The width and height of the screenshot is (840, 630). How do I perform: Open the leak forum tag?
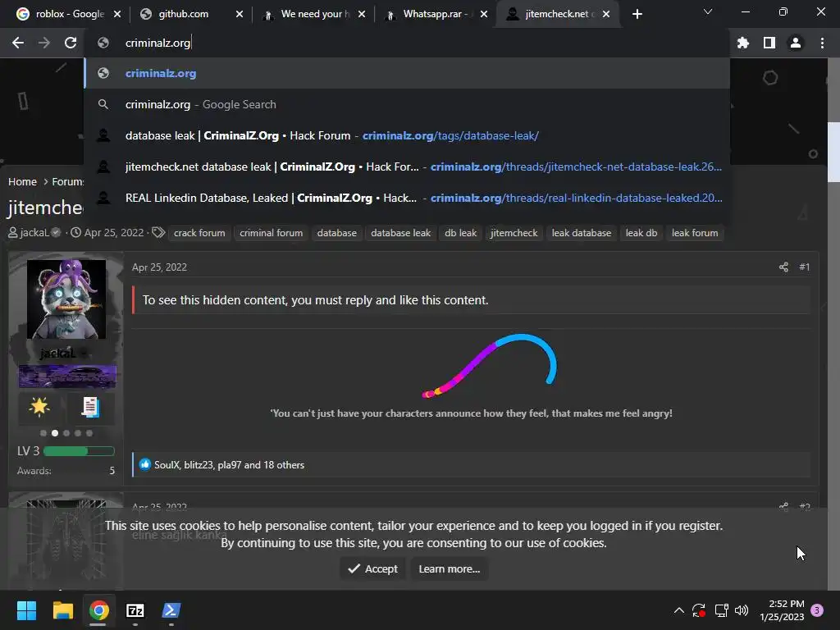[695, 233]
